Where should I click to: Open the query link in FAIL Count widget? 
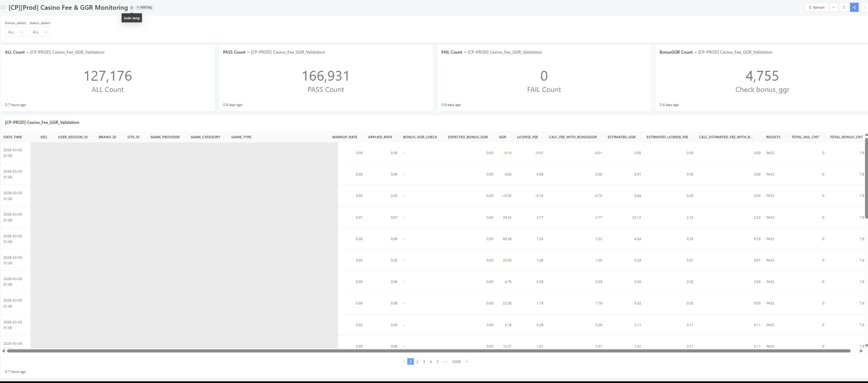(x=505, y=52)
